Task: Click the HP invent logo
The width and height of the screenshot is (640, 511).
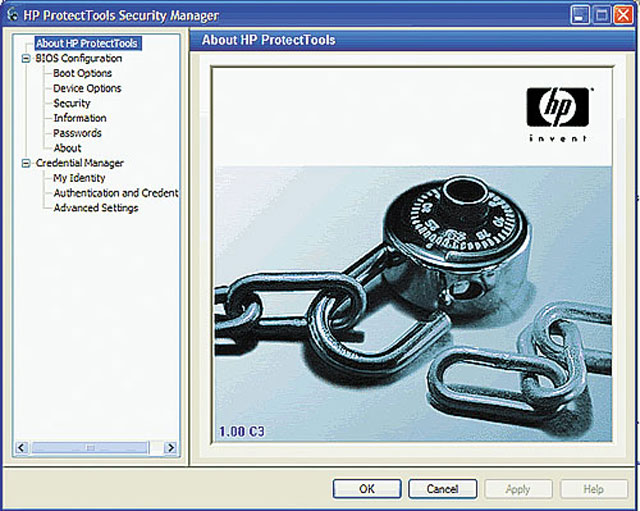Action: coord(558,115)
